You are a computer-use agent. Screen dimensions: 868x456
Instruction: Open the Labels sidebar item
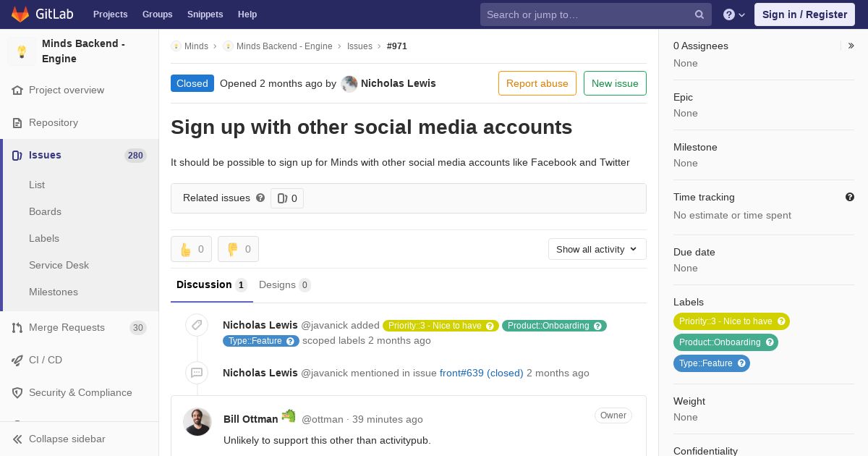coord(44,238)
